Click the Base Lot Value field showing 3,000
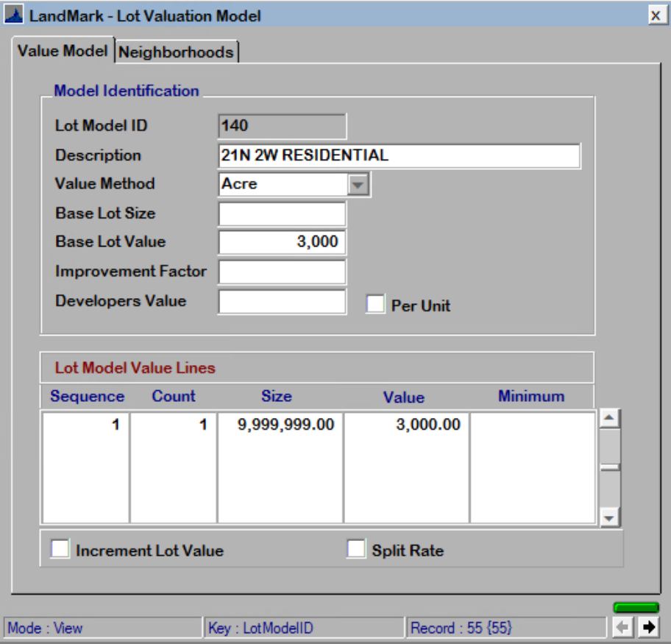 pos(281,242)
